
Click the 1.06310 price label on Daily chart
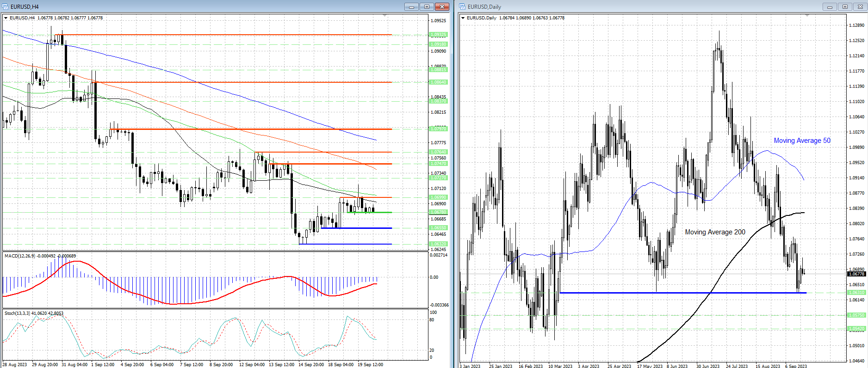click(x=856, y=293)
